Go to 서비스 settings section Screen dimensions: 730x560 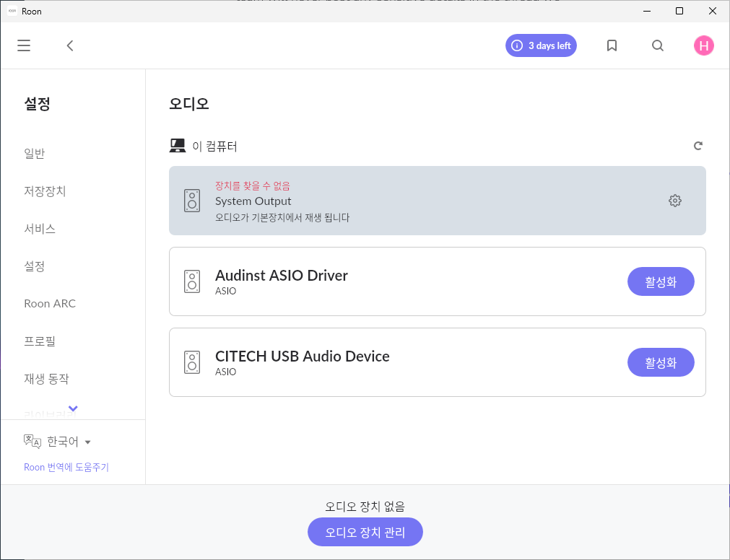[40, 229]
